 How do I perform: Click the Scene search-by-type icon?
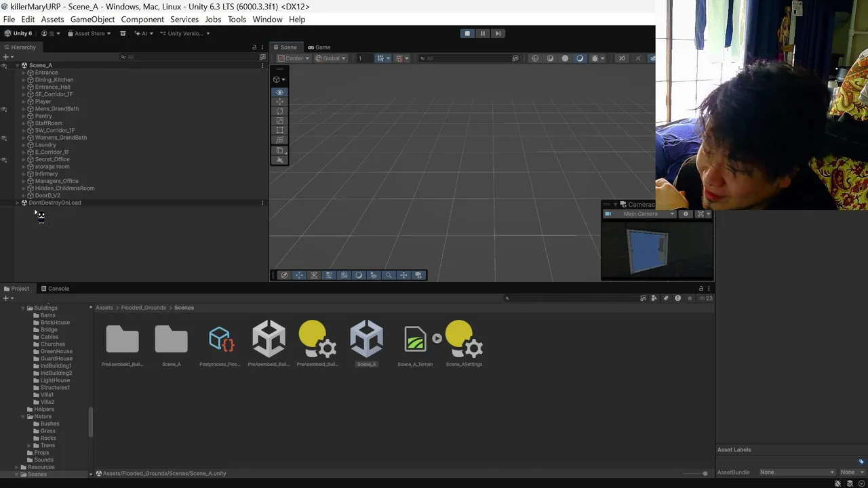coord(515,58)
